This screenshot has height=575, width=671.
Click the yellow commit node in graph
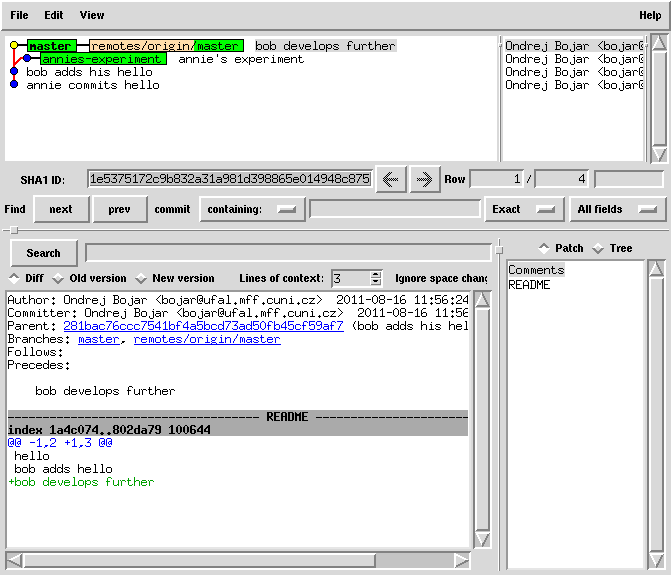[13, 46]
